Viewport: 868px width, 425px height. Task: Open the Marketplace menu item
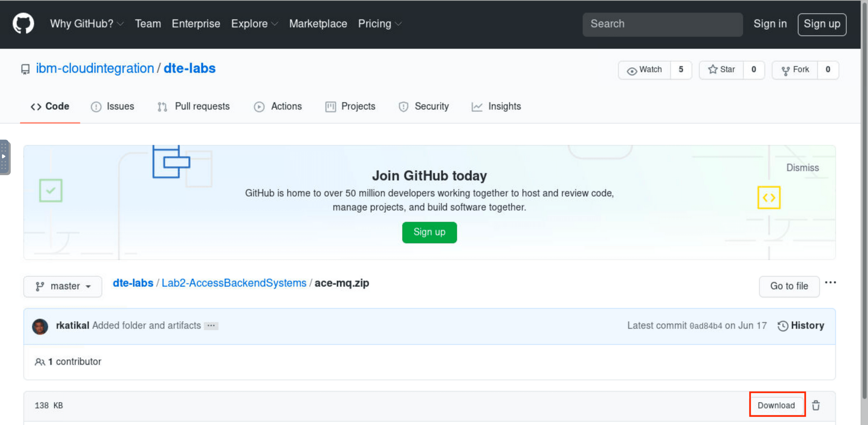[x=318, y=24]
